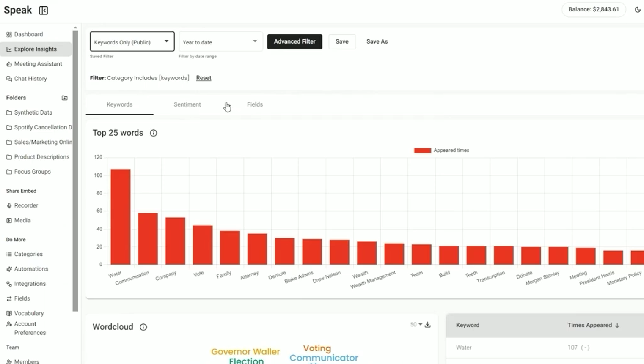
Task: Download the wordcloud image
Action: 428,325
